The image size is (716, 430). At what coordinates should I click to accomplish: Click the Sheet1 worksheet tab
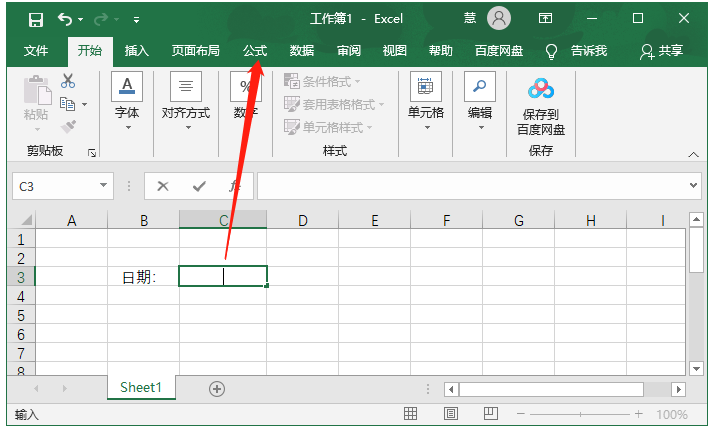(141, 388)
